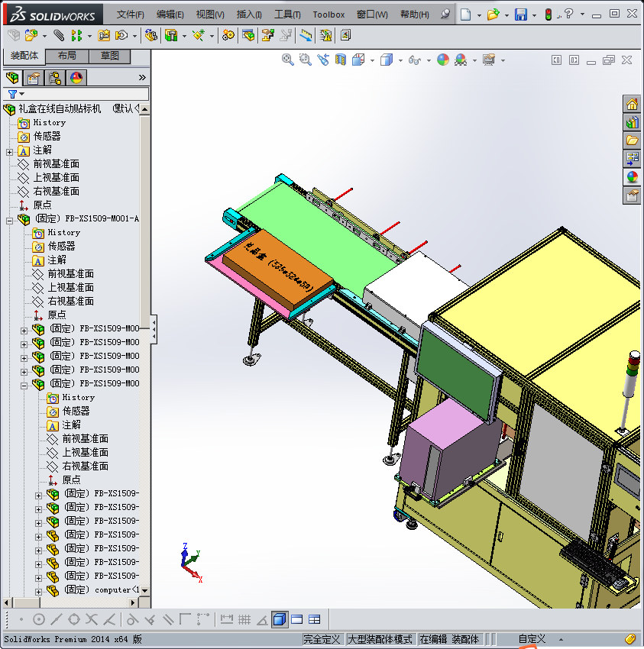Click the 大型装配体模式 status bar button
The image size is (644, 649).
[380, 639]
